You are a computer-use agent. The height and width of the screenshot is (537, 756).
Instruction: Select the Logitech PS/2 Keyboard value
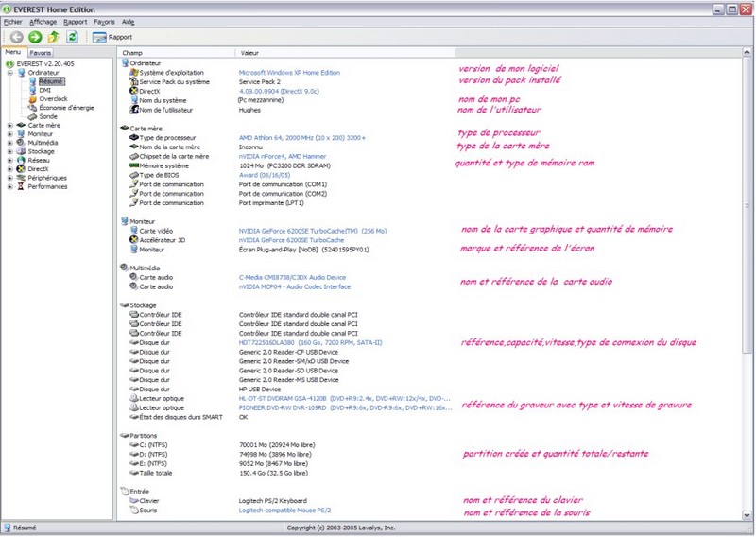(x=272, y=501)
